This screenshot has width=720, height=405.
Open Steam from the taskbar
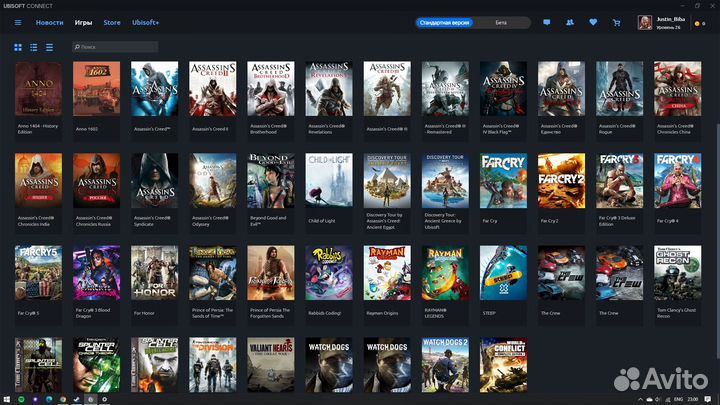click(x=76, y=399)
